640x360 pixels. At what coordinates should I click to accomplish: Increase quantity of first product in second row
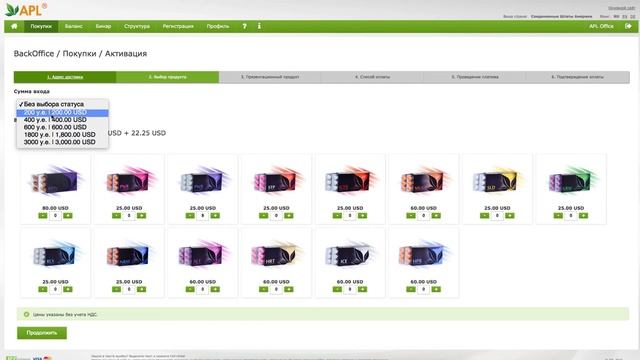point(68,289)
